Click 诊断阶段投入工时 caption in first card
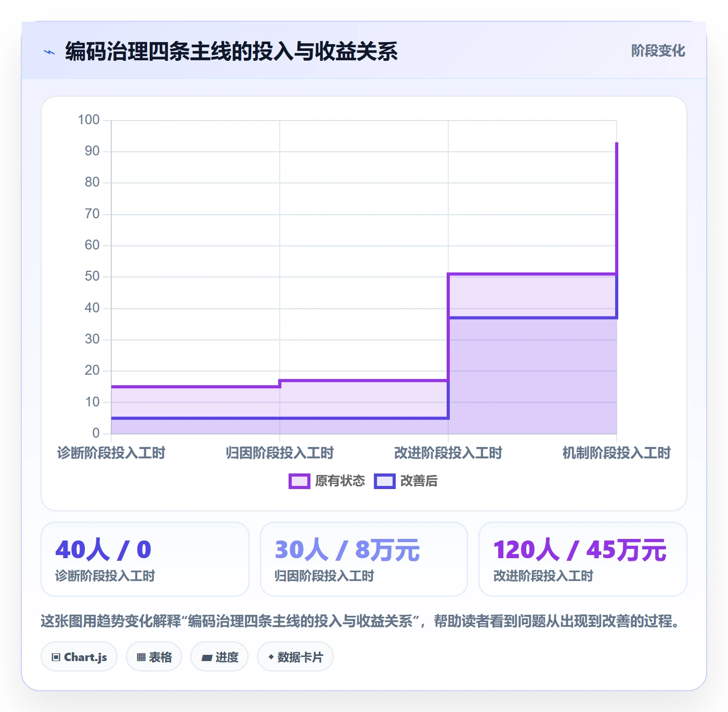The height and width of the screenshot is (712, 728). (105, 576)
